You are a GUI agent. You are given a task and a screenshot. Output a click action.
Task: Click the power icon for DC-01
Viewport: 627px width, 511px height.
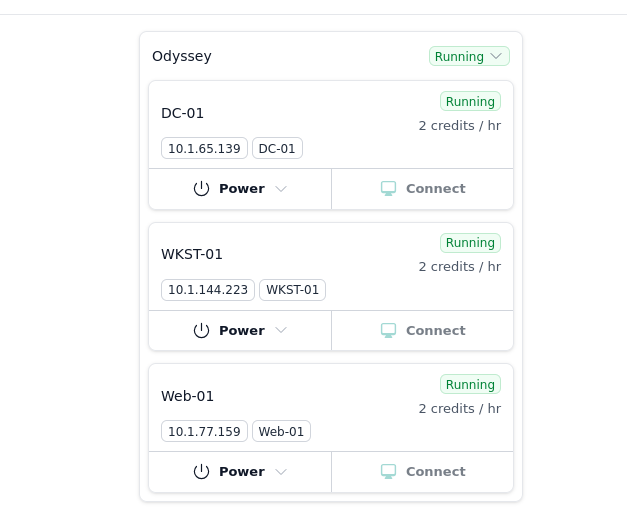tap(201, 189)
